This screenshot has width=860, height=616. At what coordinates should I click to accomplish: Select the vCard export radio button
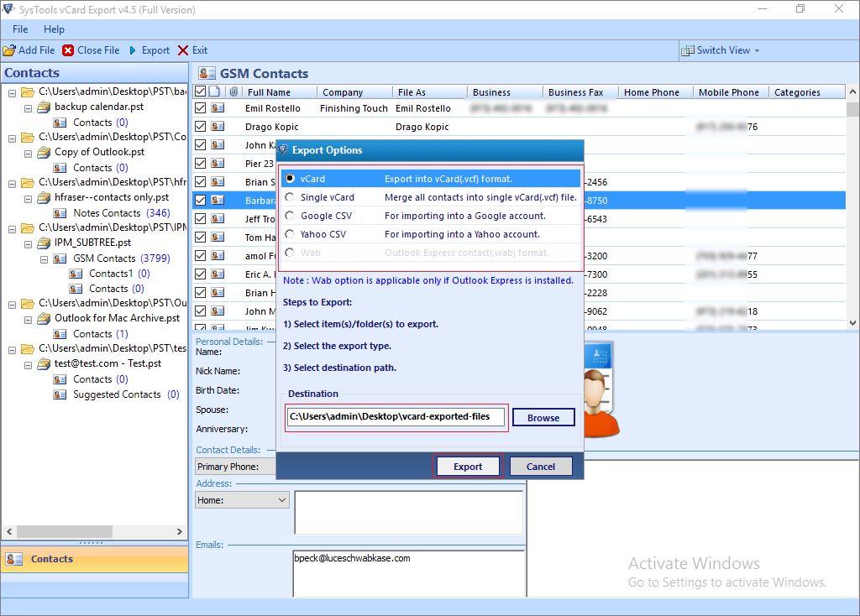click(290, 179)
